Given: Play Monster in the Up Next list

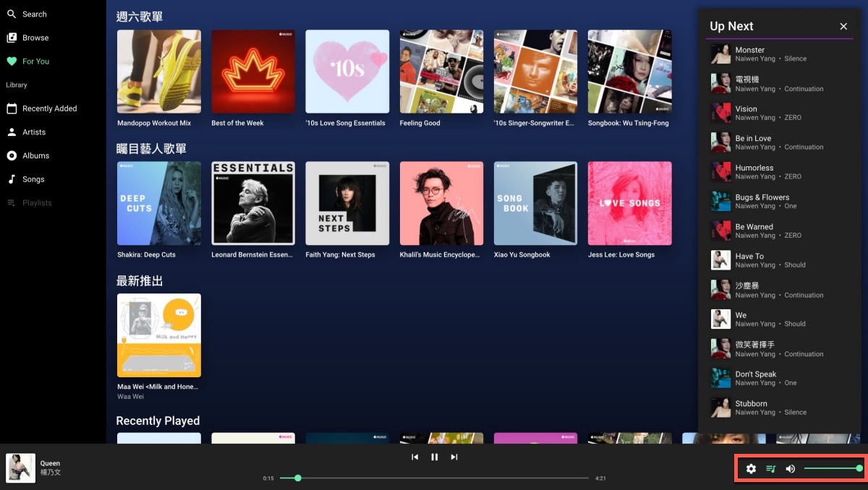Looking at the screenshot, I should click(x=780, y=54).
